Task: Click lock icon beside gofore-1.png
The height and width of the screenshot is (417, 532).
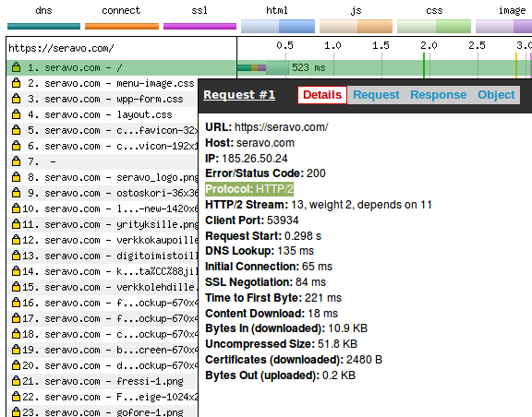Action: pos(16,411)
